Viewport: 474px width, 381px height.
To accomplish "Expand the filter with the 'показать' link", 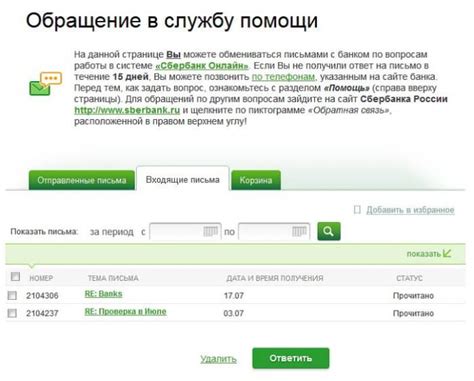I will tap(423, 254).
